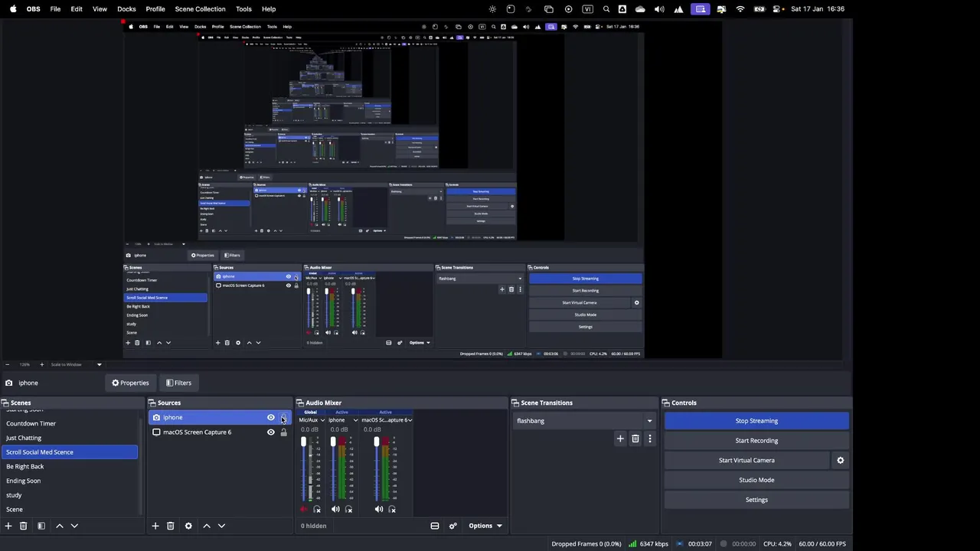This screenshot has height=551, width=980.
Task: Expand Mic/Aux channel dropdown arrow
Action: tap(322, 420)
